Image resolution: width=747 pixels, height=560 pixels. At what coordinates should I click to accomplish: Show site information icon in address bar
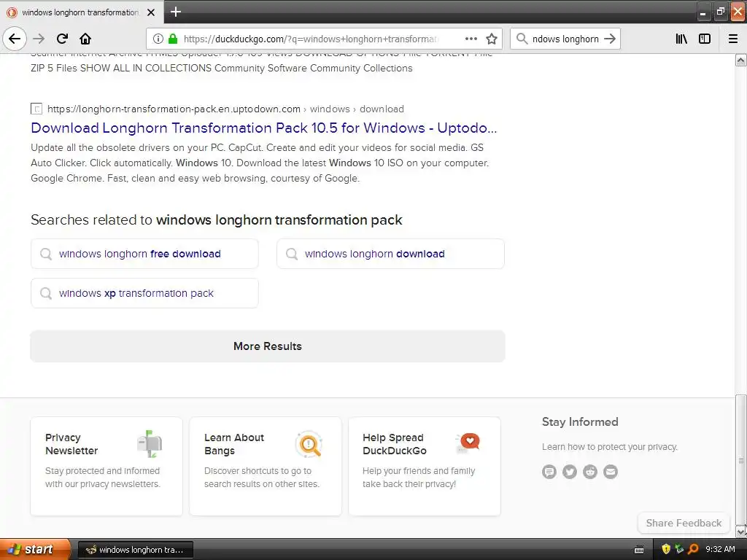click(x=158, y=39)
